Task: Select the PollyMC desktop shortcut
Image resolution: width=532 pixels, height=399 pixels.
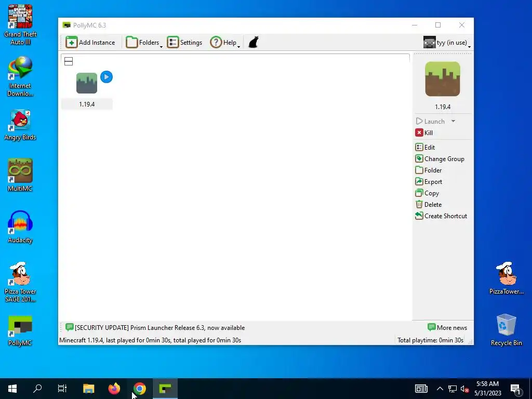Action: click(x=20, y=330)
